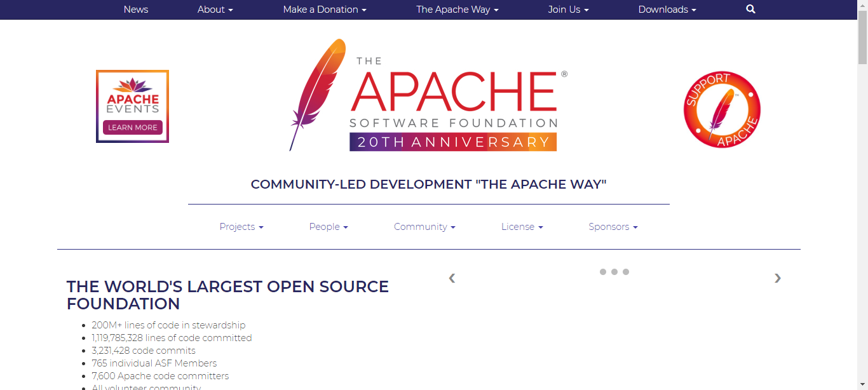Select the third carousel indicator dot
868x390 pixels.
(x=626, y=272)
